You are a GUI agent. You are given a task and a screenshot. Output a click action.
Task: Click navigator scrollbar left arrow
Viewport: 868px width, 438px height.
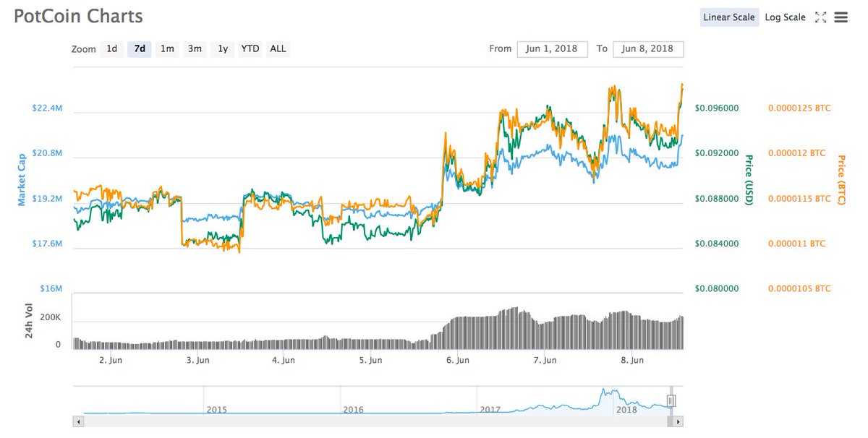pyautogui.click(x=77, y=421)
